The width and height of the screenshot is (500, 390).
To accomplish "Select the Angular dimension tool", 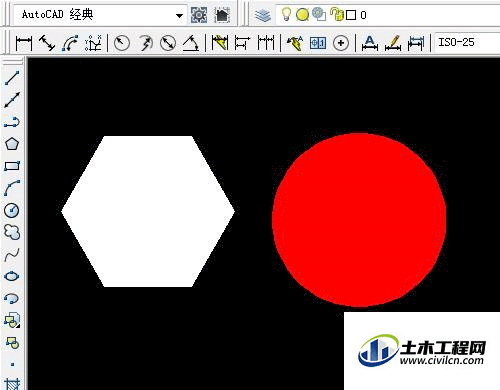I will click(x=191, y=43).
